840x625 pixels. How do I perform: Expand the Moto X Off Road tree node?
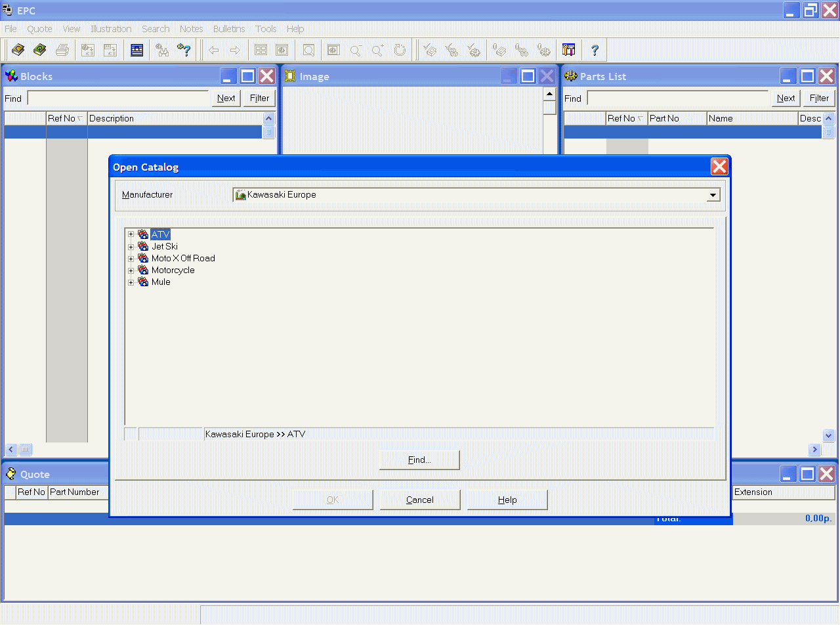(x=131, y=259)
